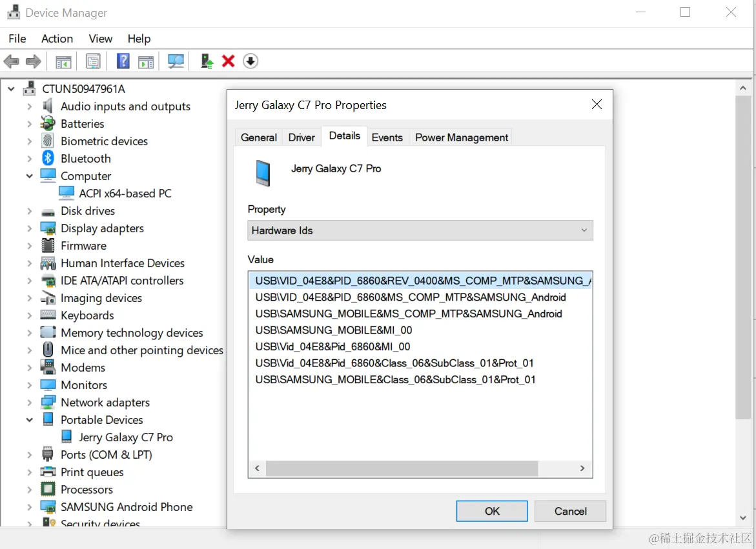Switch to the Driver tab
The image size is (756, 549).
301,137
